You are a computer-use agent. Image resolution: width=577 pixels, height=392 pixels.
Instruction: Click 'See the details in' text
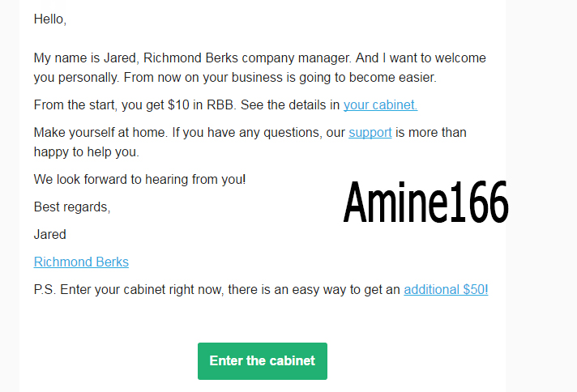tap(290, 105)
